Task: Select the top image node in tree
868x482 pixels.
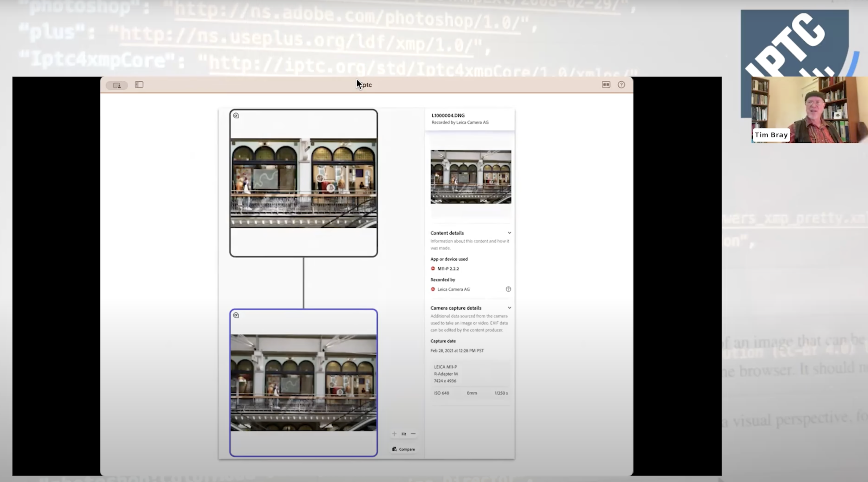Action: tap(303, 183)
